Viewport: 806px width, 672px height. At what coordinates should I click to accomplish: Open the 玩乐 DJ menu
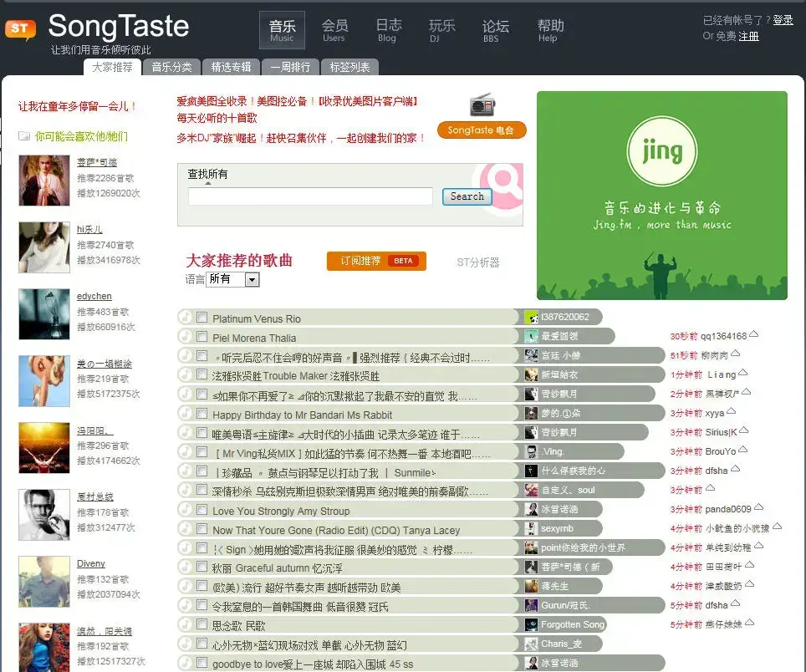click(x=441, y=30)
